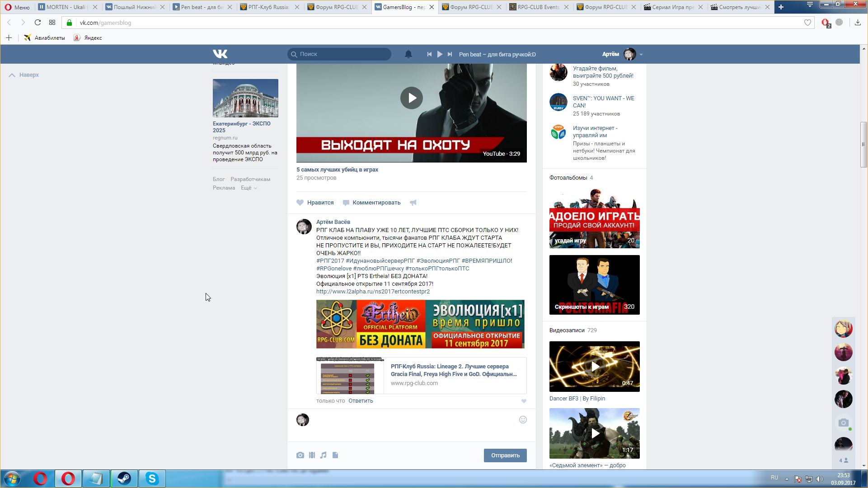Open the emoji picker smiley

(523, 420)
